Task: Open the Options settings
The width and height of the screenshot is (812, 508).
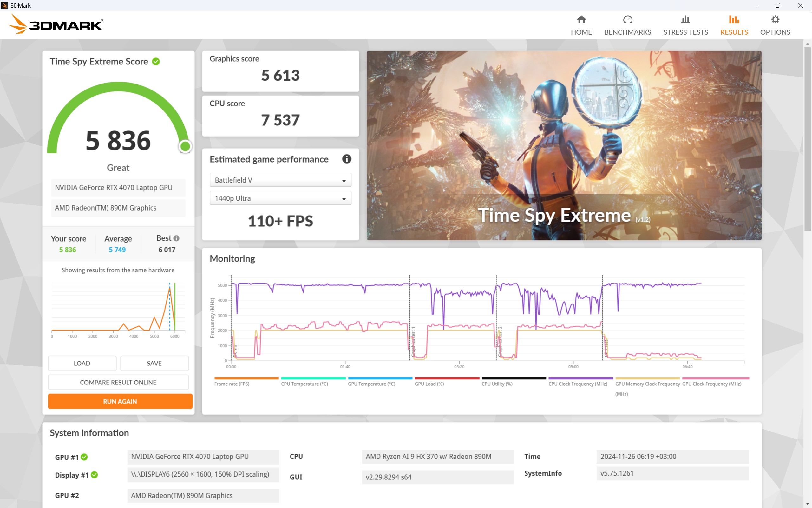Action: [775, 25]
